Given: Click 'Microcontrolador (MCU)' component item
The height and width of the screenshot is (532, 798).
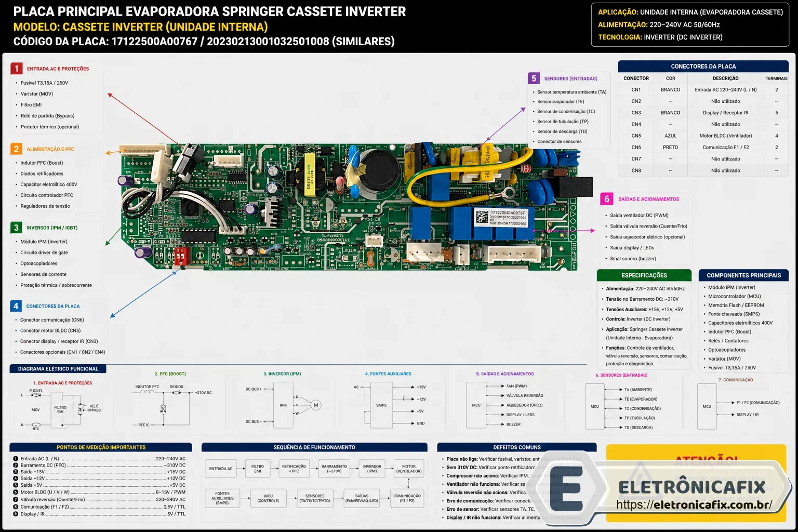Looking at the screenshot, I should [x=734, y=297].
